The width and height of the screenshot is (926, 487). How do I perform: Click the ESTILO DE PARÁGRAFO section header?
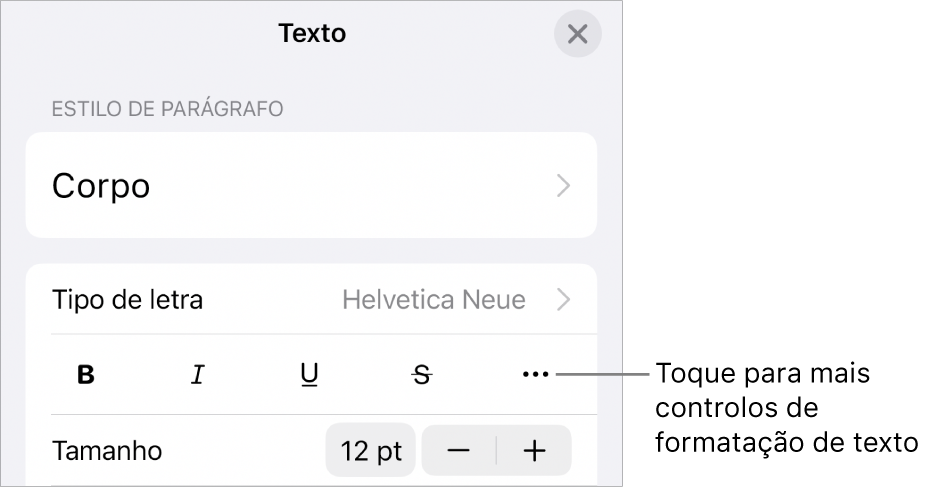point(168,108)
